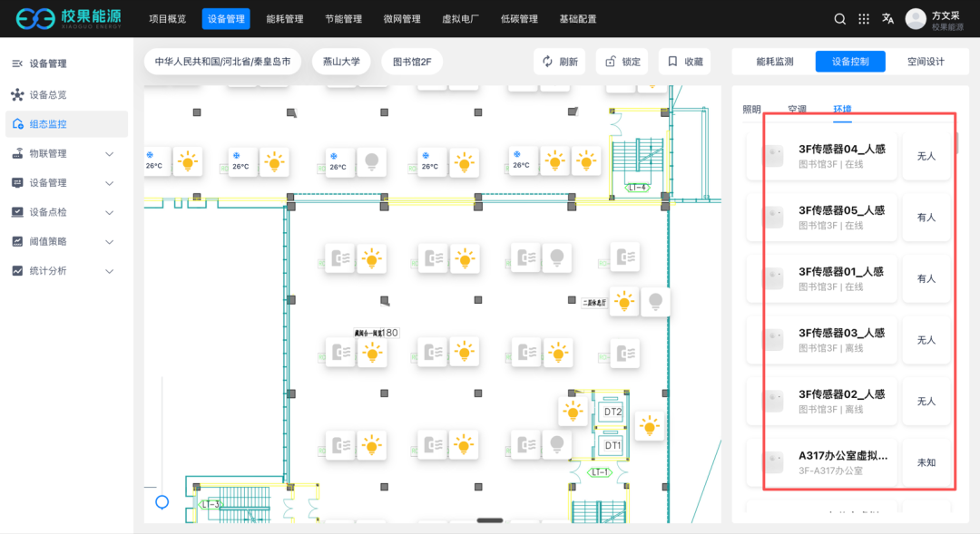Toggle the lit lamp left of DT2 elevator

tap(573, 411)
